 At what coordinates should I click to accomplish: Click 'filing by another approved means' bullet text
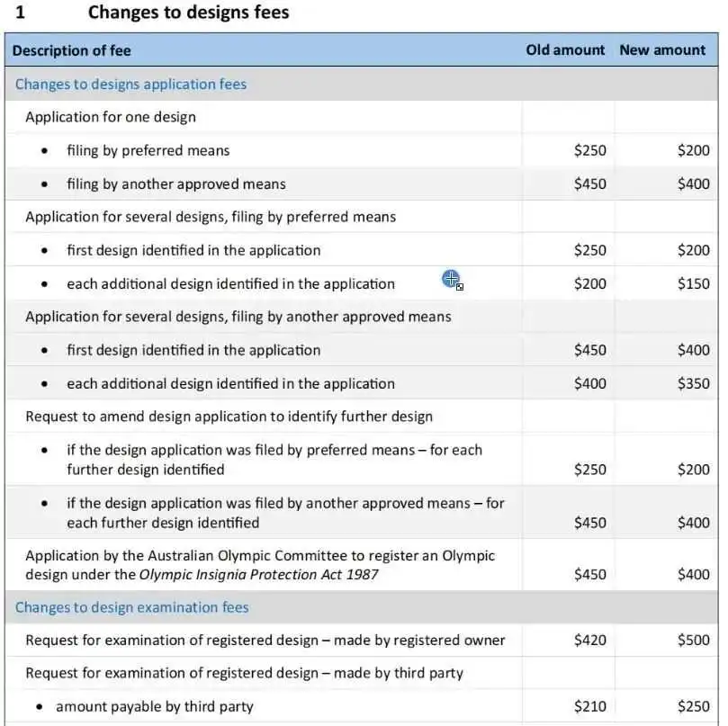point(176,184)
